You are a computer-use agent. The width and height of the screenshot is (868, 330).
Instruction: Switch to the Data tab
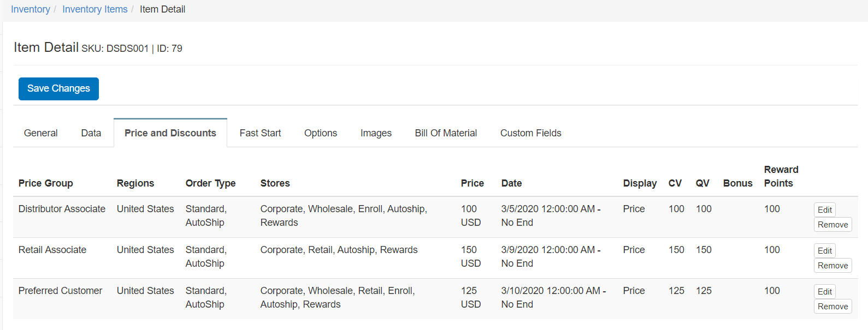click(91, 133)
